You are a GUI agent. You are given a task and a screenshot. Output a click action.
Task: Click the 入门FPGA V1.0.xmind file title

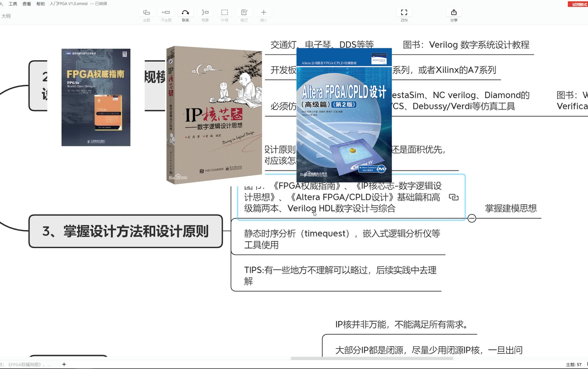click(69, 4)
